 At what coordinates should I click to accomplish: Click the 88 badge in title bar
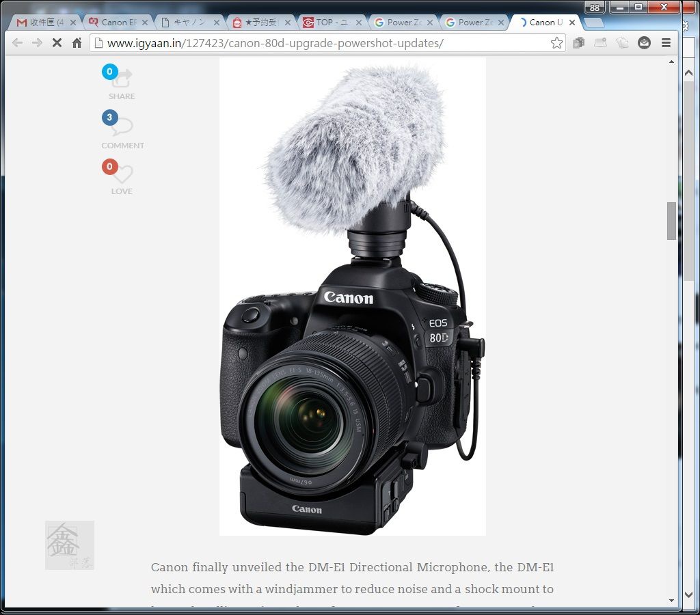(x=594, y=8)
